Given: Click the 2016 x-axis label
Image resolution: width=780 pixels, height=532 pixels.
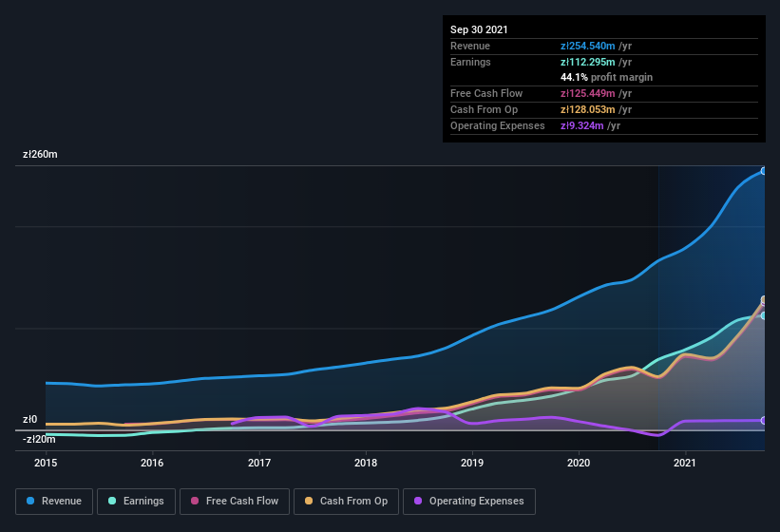Looking at the screenshot, I should click(x=152, y=463).
